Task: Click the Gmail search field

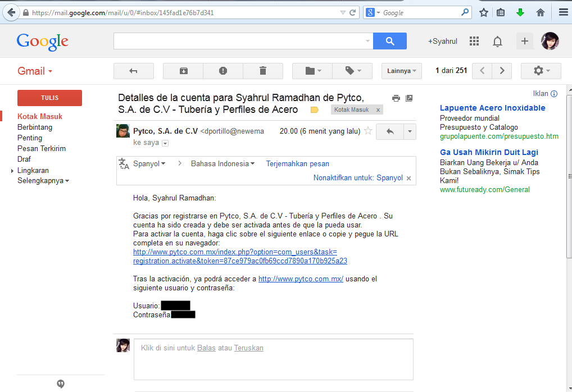Action: click(x=239, y=41)
